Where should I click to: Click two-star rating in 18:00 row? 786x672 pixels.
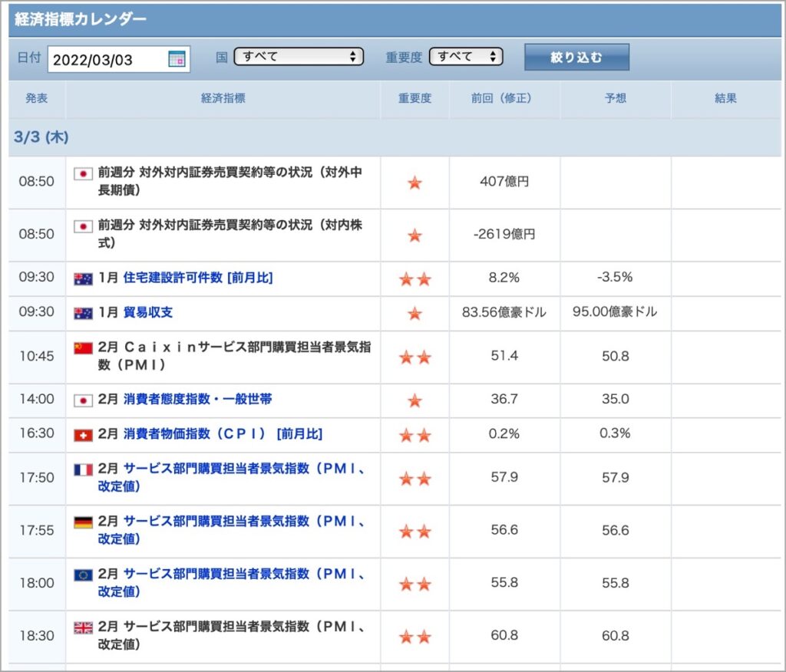pyautogui.click(x=415, y=584)
